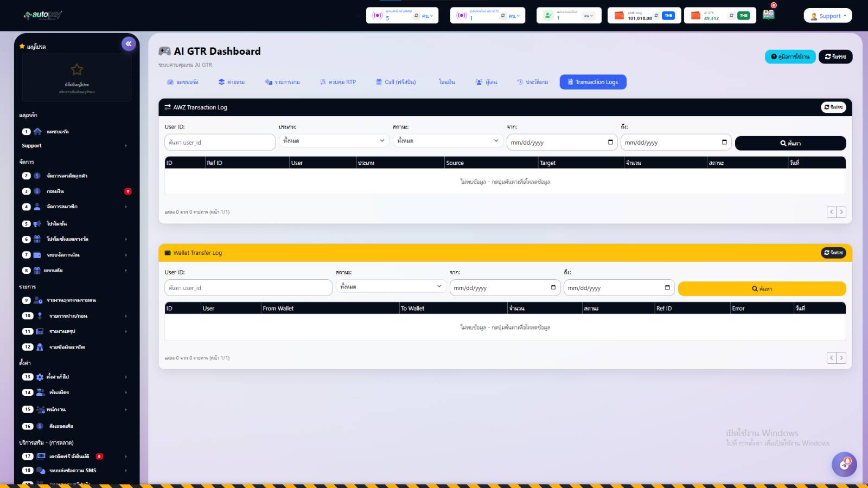Refresh the AI GTR wallet balance

731,16
